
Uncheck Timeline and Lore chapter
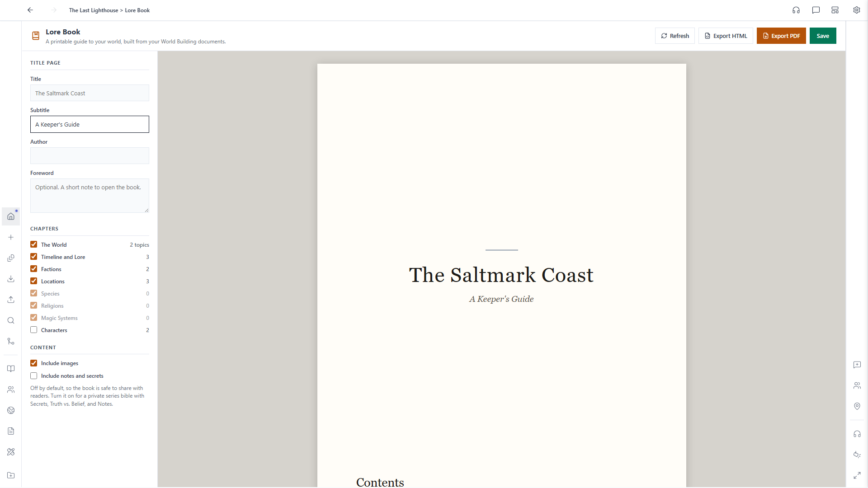click(34, 257)
